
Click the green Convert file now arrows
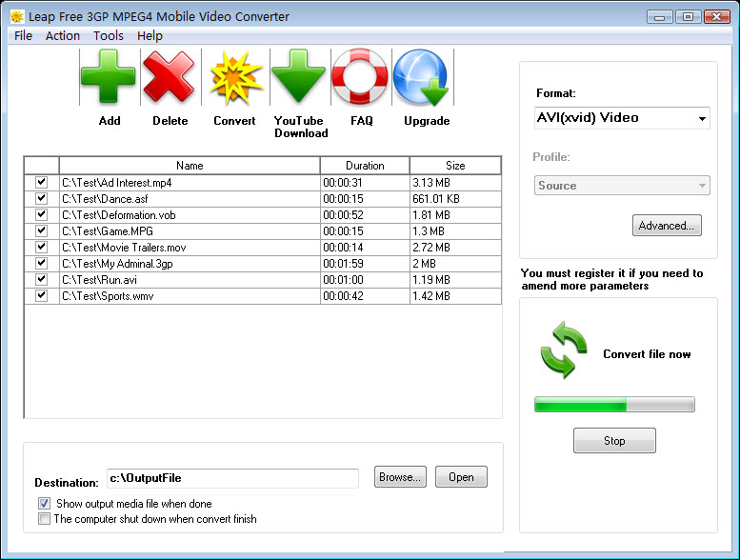(x=564, y=350)
